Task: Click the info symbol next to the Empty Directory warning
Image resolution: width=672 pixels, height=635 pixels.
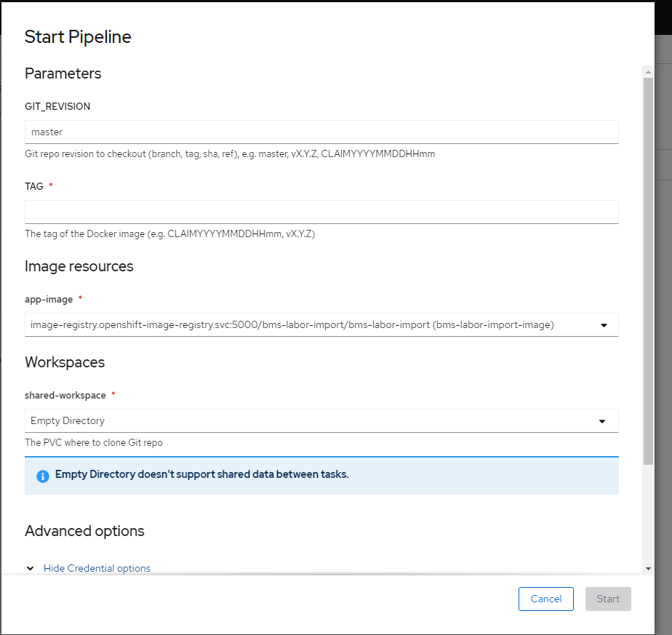Action: point(42,476)
